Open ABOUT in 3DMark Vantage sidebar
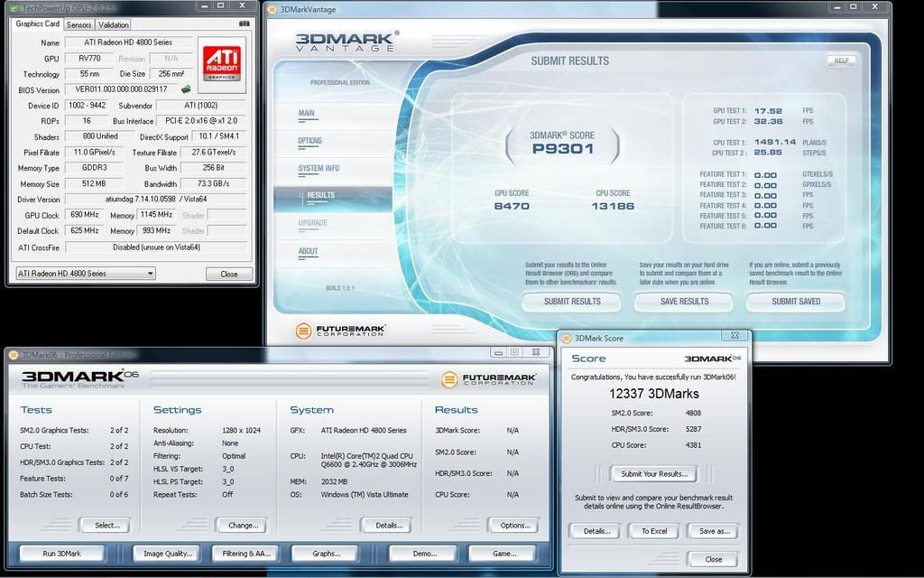 pyautogui.click(x=309, y=251)
